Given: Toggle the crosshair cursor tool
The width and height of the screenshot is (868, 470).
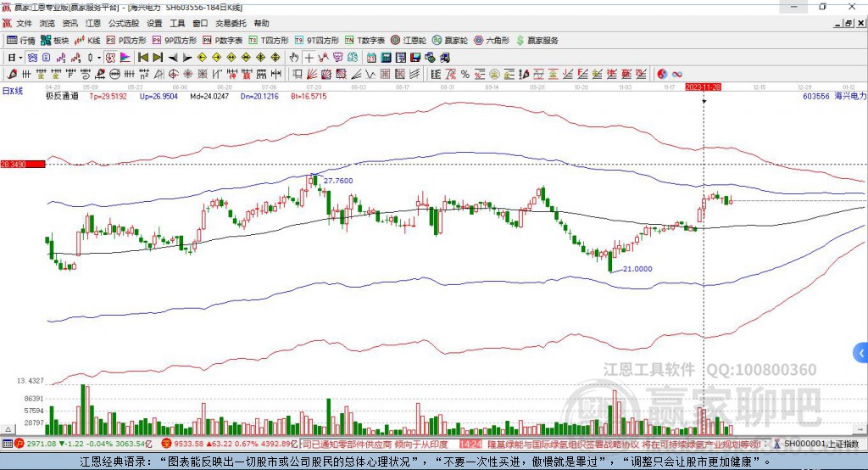Looking at the screenshot, I should pyautogui.click(x=309, y=58).
